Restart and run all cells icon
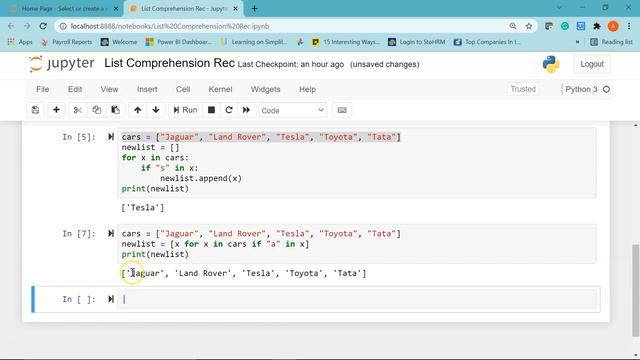Screen dimensions: 640x360 [247, 110]
